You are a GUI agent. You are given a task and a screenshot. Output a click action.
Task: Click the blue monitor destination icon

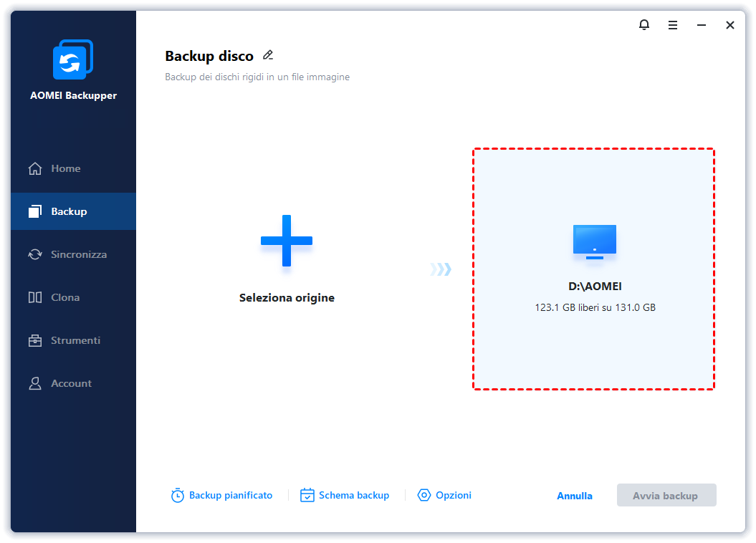click(595, 242)
